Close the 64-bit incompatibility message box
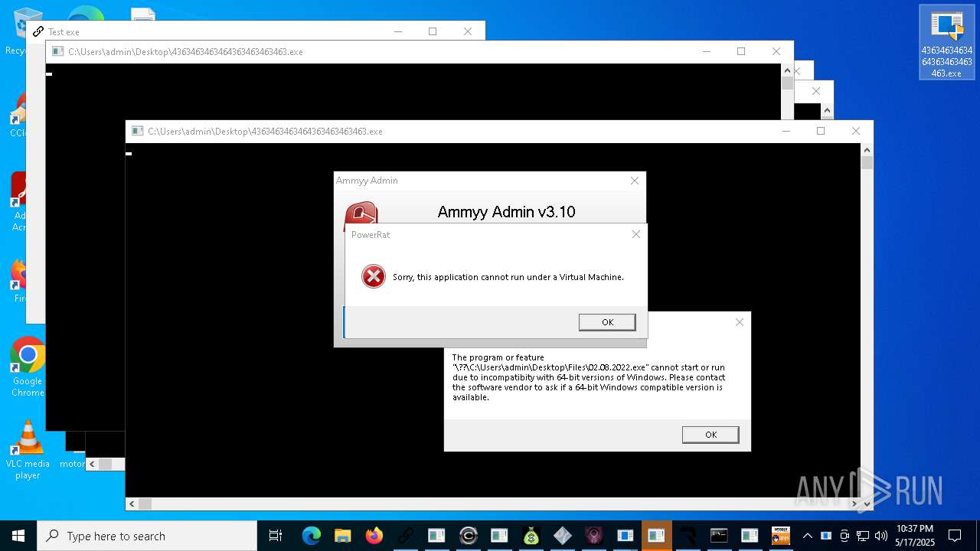Screen dimensions: 980x551 (x=739, y=322)
